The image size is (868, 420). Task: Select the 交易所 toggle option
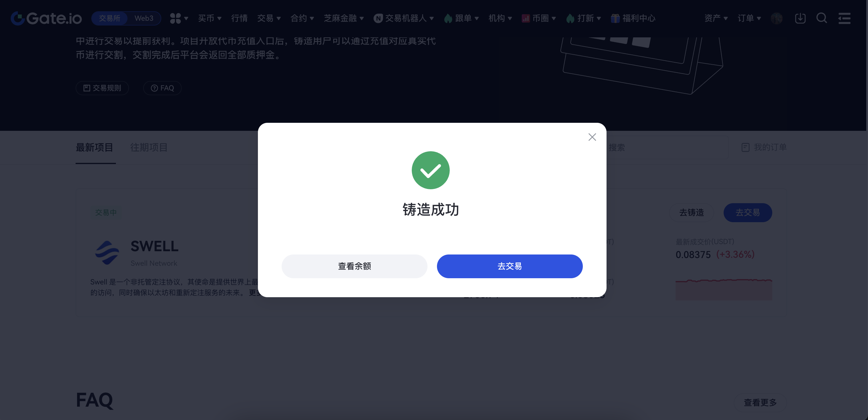[109, 18]
